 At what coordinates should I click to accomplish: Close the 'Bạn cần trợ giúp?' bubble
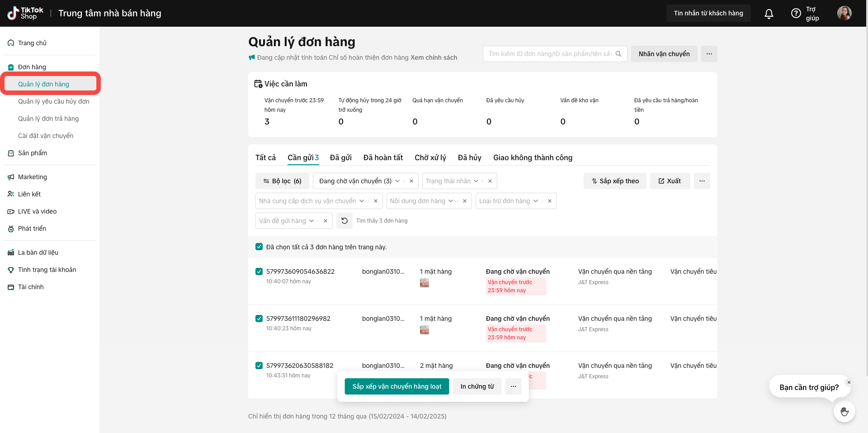coord(849,382)
